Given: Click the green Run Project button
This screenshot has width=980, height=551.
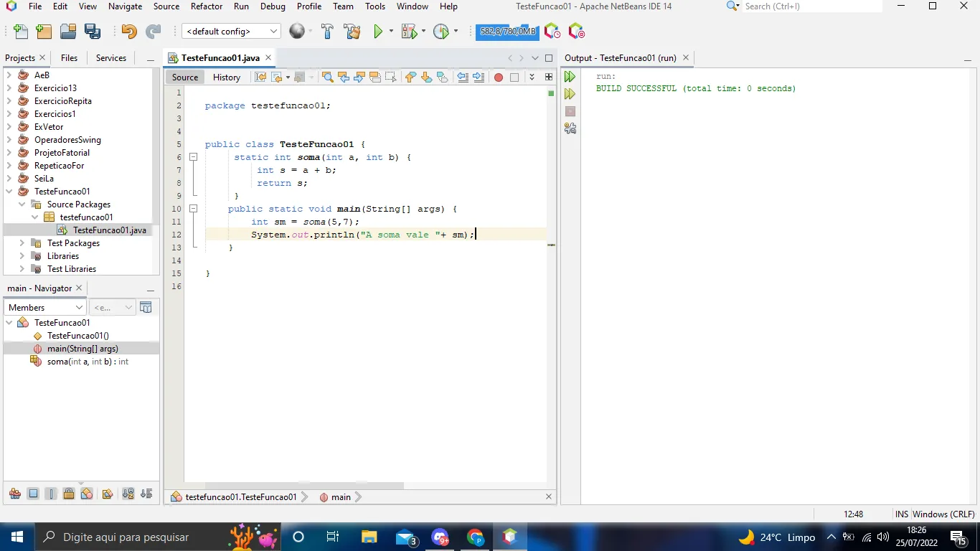Looking at the screenshot, I should (377, 32).
